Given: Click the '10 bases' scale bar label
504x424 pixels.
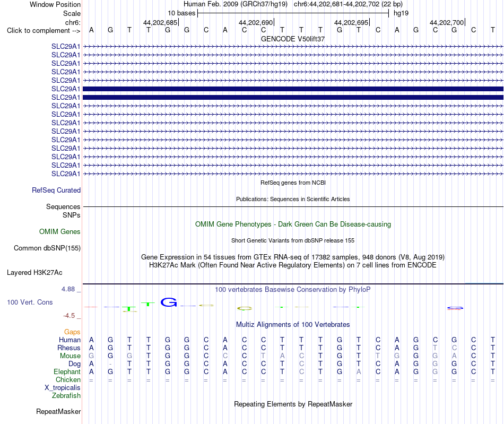Looking at the screenshot, I should point(181,13).
